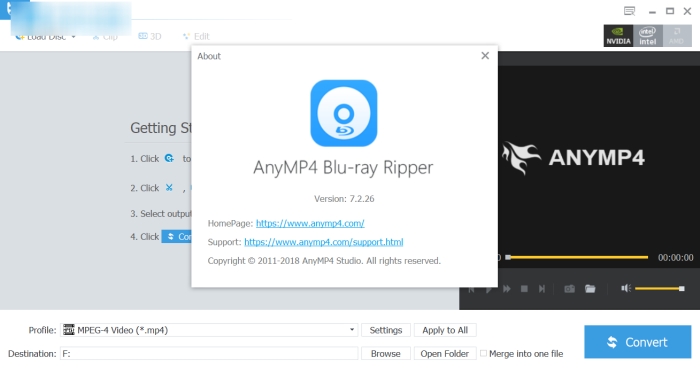Click the Version: 7.2.26 text
This screenshot has width=700, height=376.
coord(344,199)
